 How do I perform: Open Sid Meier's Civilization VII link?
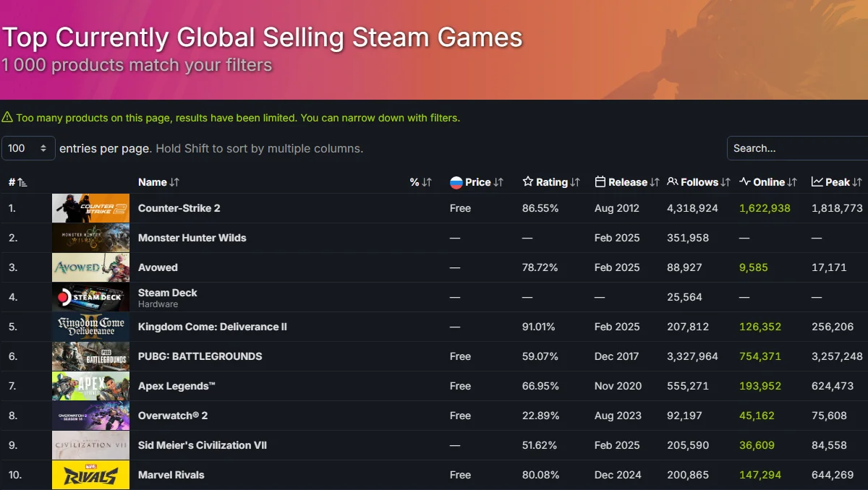click(x=203, y=445)
